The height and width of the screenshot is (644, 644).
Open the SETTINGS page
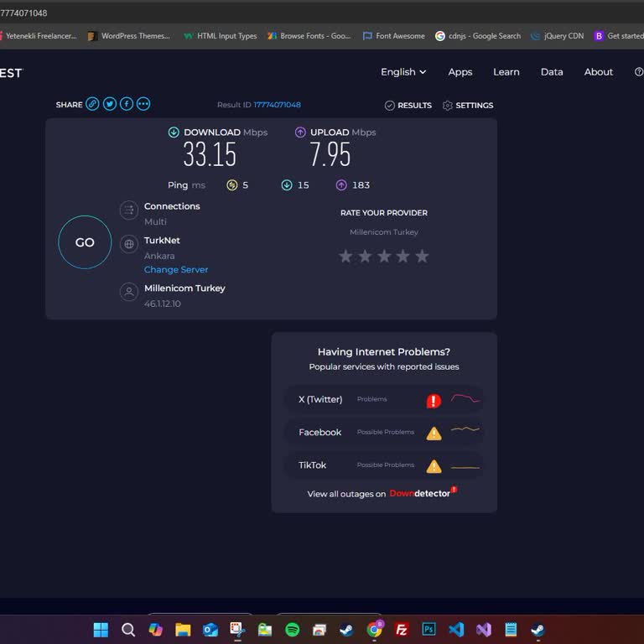click(468, 106)
